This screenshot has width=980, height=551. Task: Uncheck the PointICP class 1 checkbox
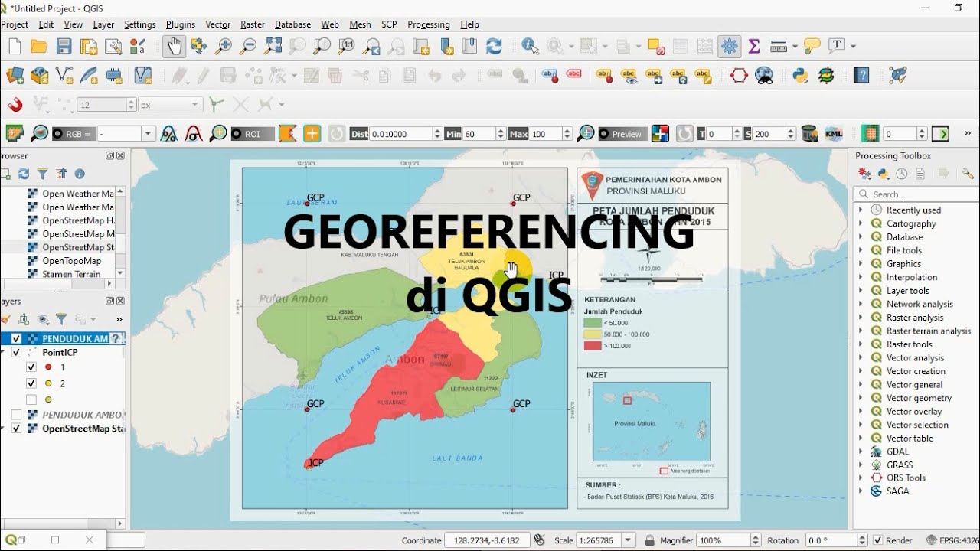tap(31, 367)
